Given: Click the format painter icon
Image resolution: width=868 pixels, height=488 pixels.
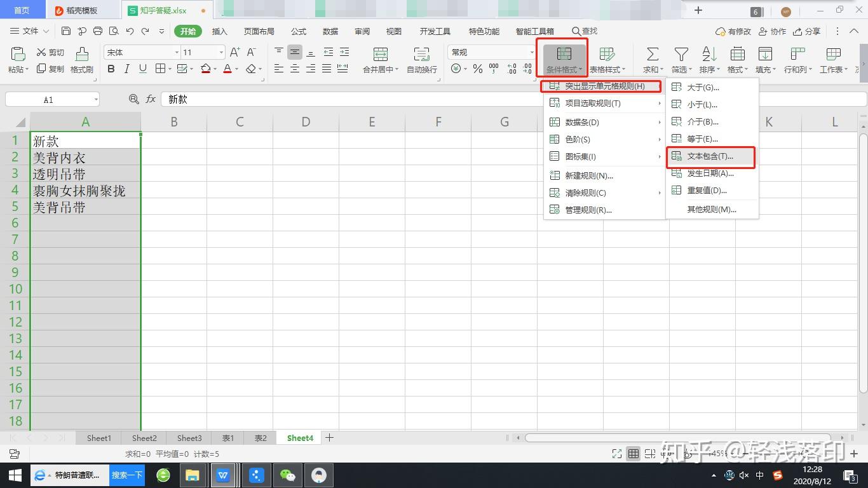Looking at the screenshot, I should click(x=82, y=54).
